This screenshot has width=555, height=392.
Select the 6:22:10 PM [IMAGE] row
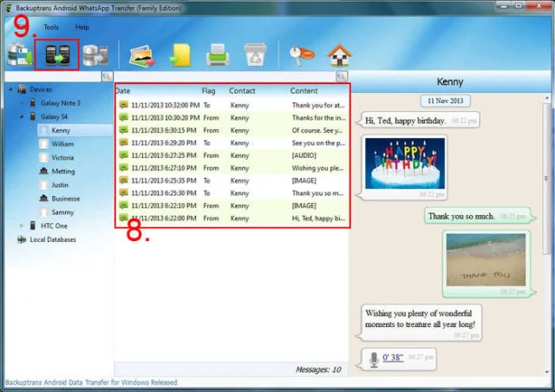click(232, 206)
